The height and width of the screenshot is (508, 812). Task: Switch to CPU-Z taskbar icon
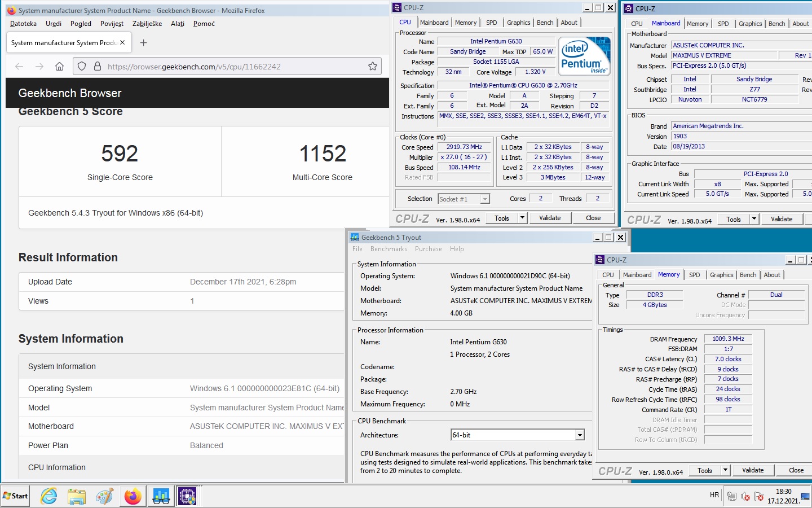[187, 496]
